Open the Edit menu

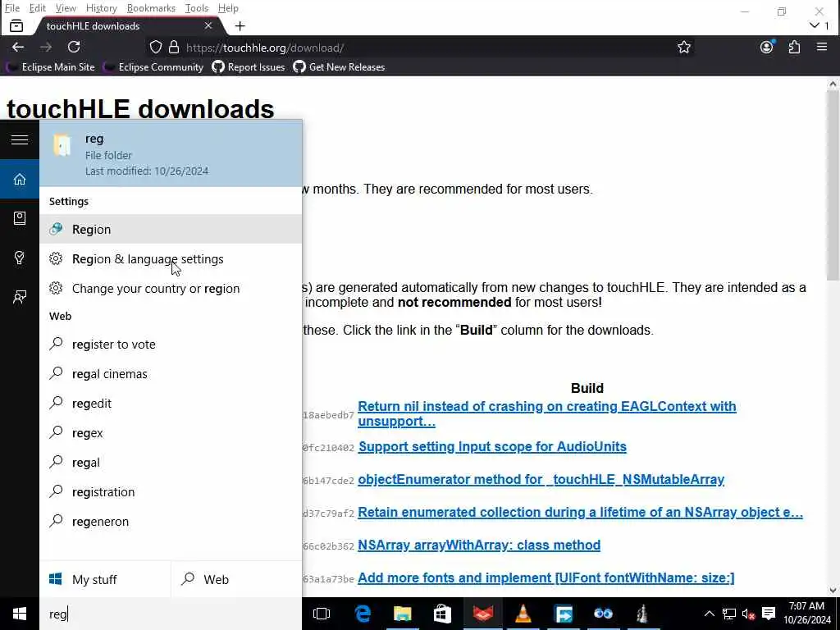38,8
